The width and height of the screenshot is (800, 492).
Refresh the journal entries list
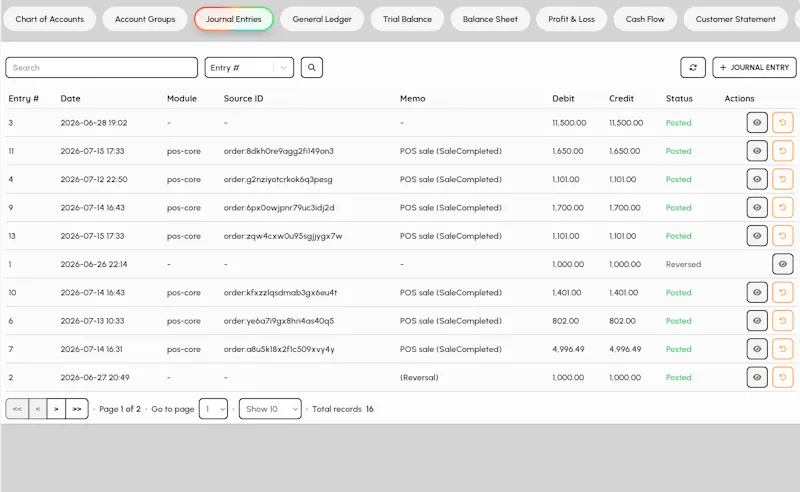(x=693, y=67)
